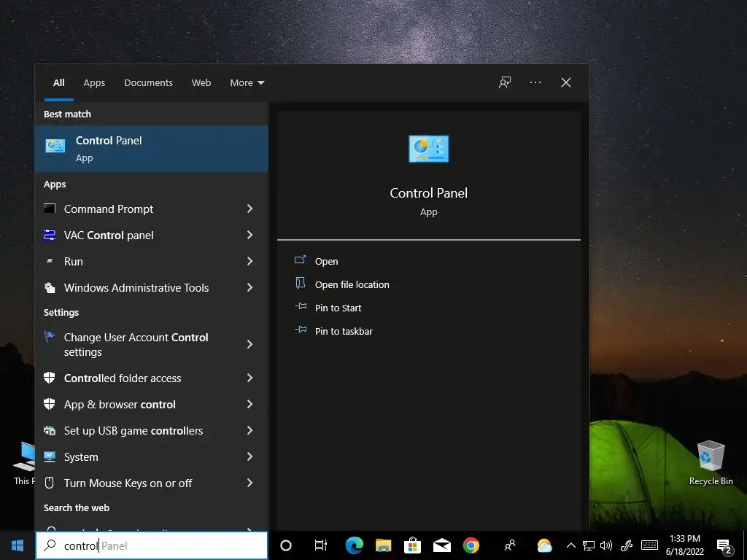Click the Controlled folder access shield icon

pos(50,378)
